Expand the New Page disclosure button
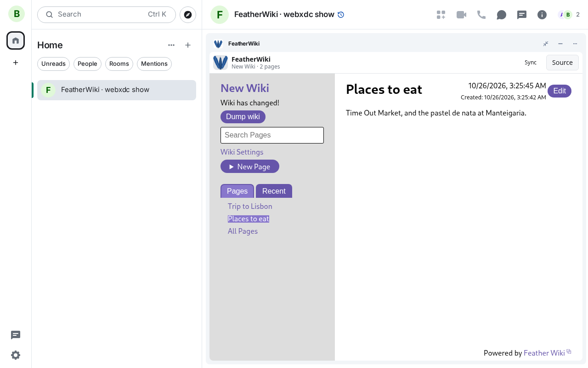Viewport: 588px width, 368px height. (250, 167)
